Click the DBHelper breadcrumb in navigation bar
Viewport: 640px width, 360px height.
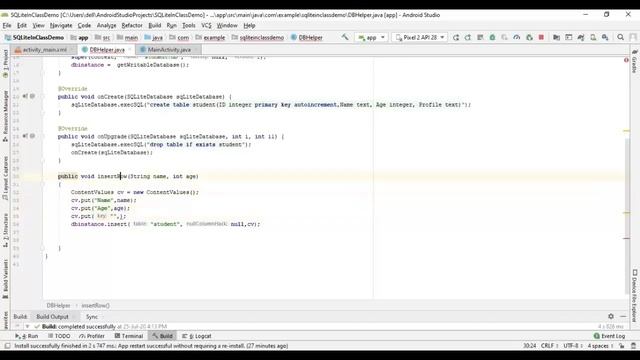click(x=310, y=37)
